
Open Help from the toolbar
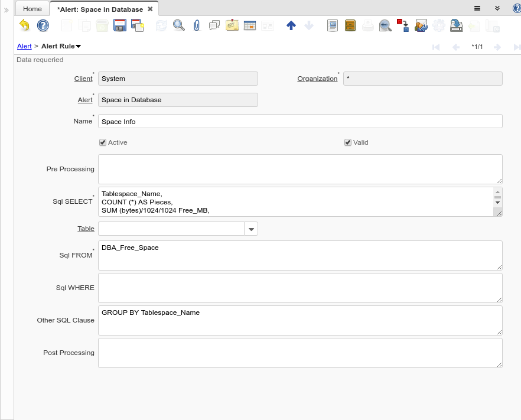pyautogui.click(x=43, y=25)
